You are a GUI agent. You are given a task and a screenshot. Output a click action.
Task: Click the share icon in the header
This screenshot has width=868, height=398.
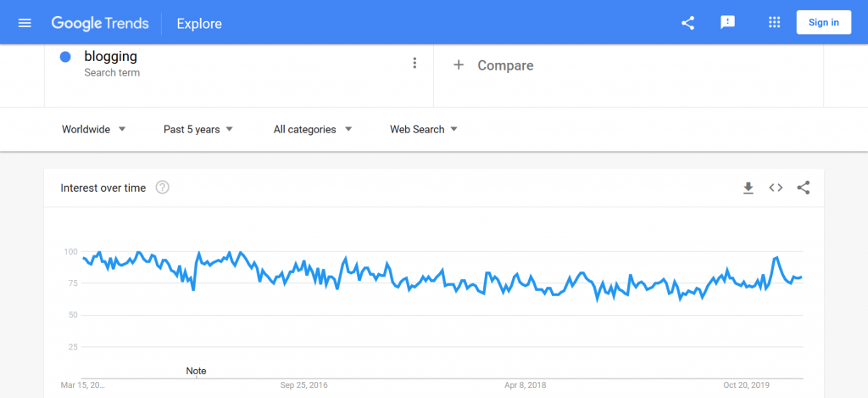tap(687, 23)
